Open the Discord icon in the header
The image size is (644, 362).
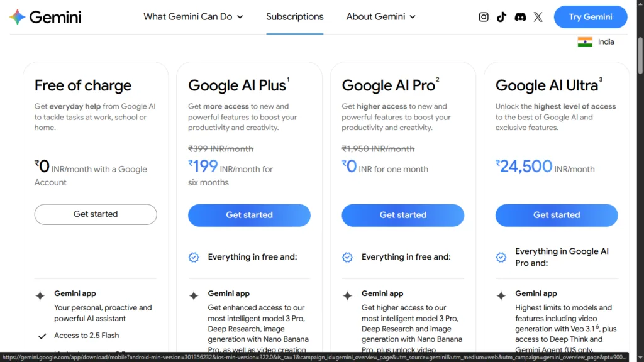coord(520,17)
